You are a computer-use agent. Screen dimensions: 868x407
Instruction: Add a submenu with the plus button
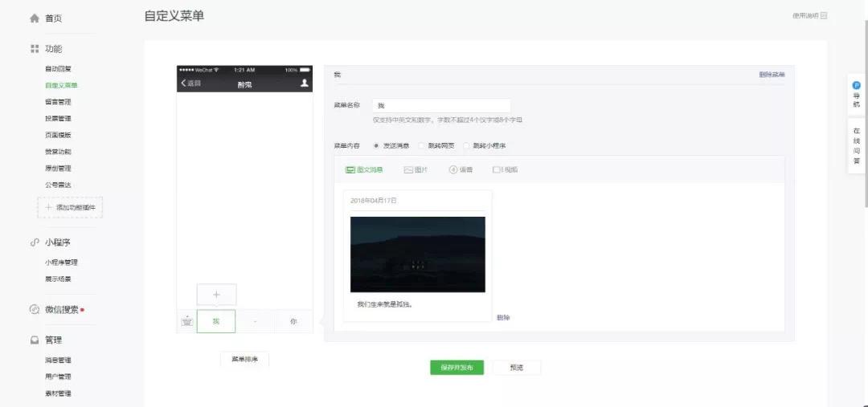tap(216, 295)
